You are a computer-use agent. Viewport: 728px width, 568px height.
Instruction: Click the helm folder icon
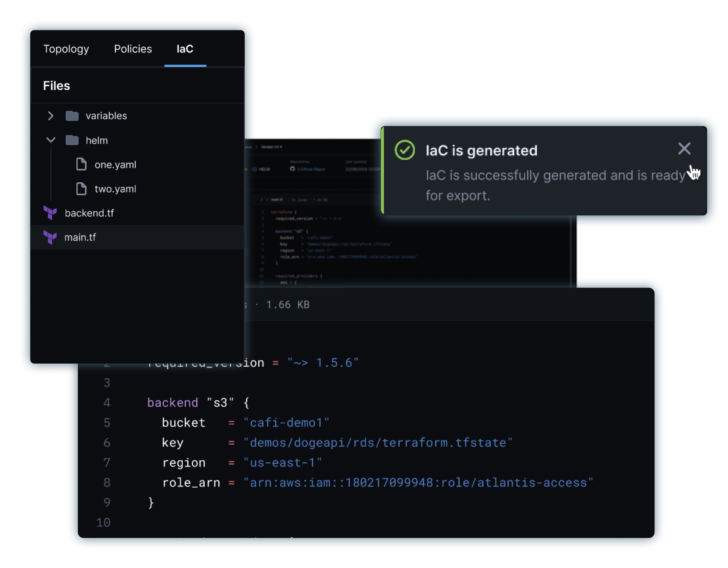(x=72, y=140)
